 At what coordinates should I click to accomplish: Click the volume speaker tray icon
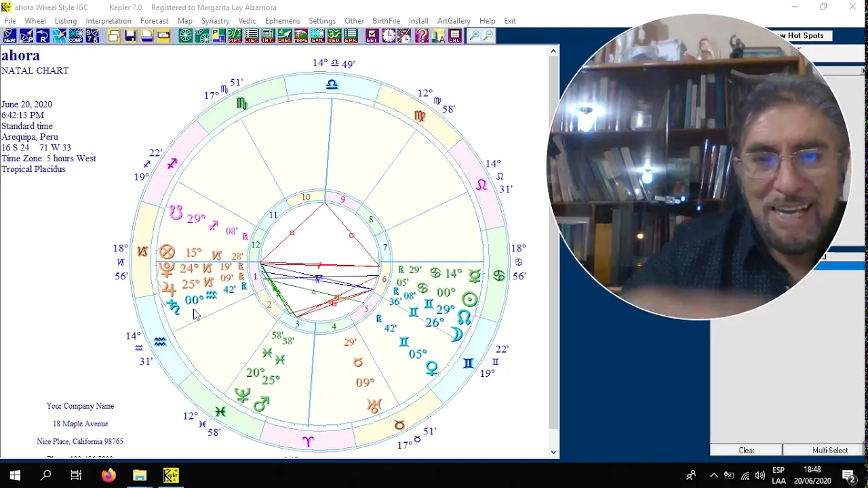click(x=760, y=476)
